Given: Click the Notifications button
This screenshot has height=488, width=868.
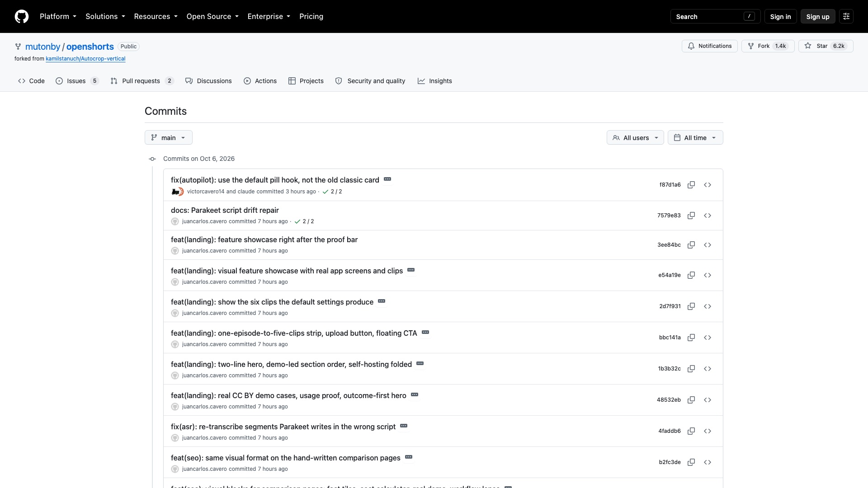Looking at the screenshot, I should click(x=710, y=46).
